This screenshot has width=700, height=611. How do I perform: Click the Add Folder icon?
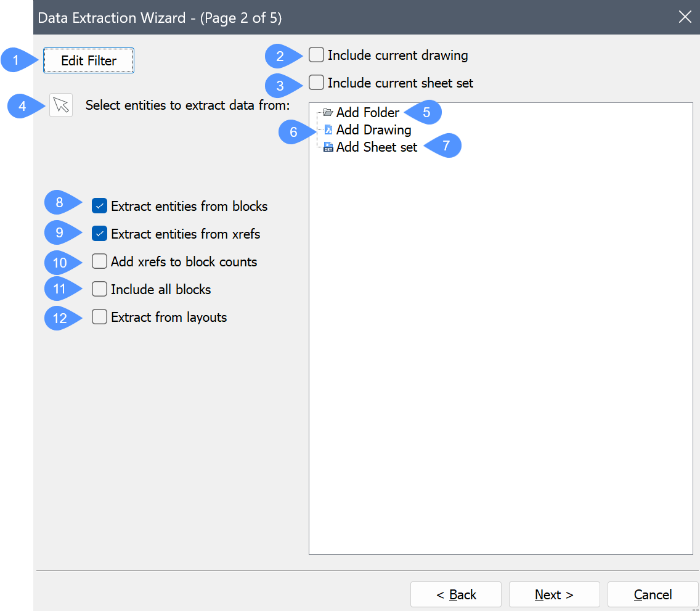(328, 113)
